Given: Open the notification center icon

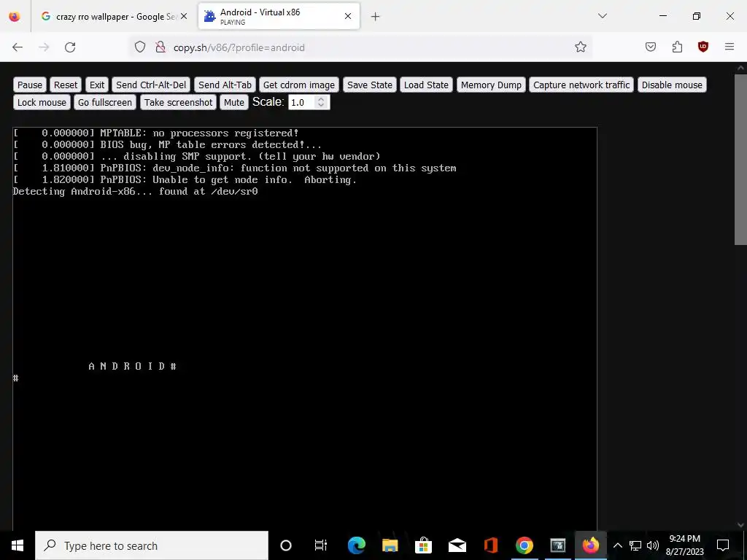Looking at the screenshot, I should tap(723, 545).
